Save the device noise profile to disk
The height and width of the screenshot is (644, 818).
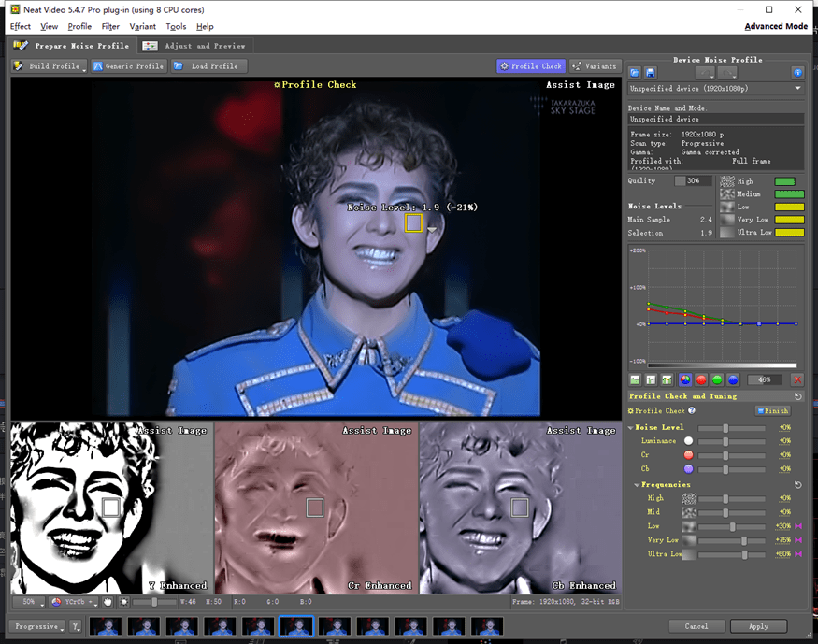click(650, 73)
